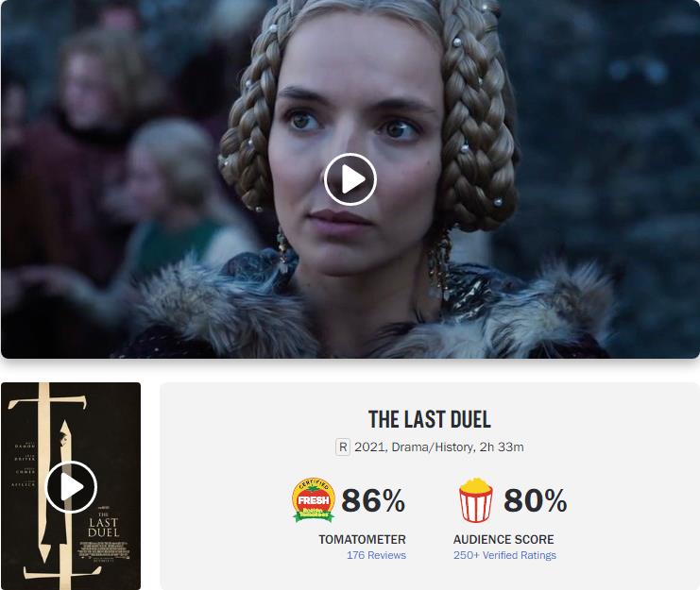This screenshot has width=700, height=590.
Task: Click the 2h 33m runtime text
Action: 502,447
